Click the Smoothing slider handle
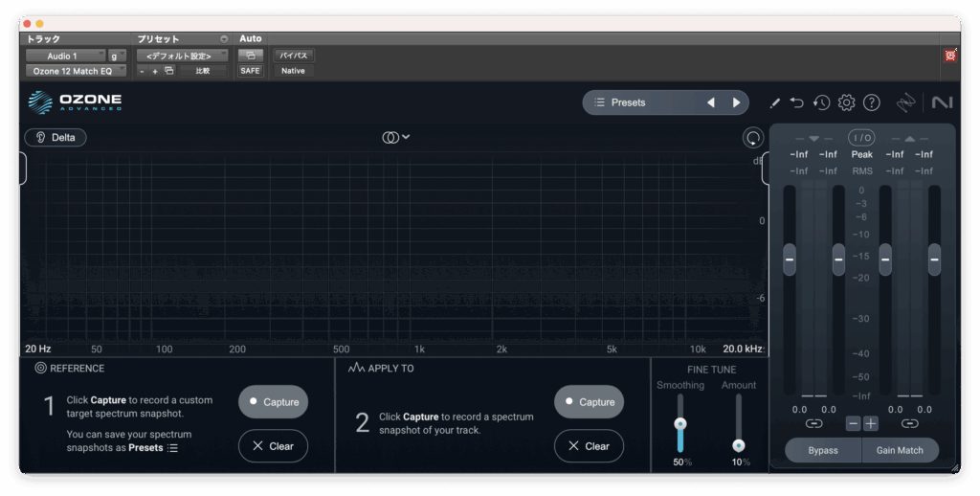Screen dimensions: 980x496 pos(680,423)
